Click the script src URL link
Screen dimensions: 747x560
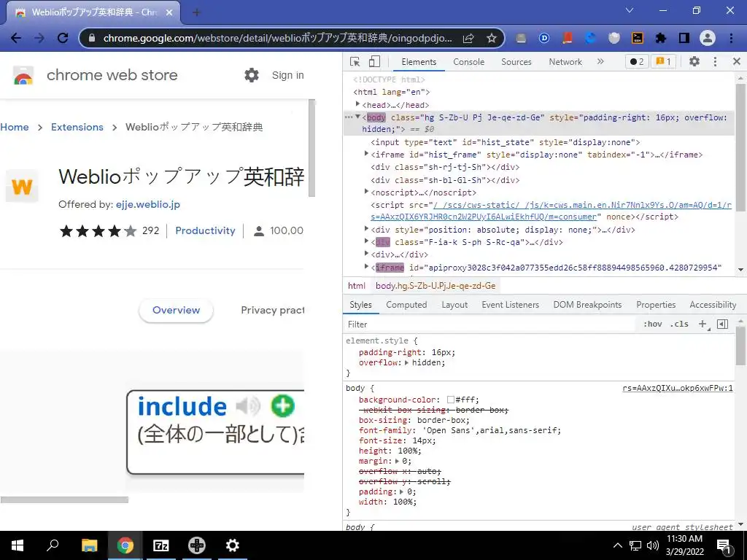pyautogui.click(x=551, y=211)
